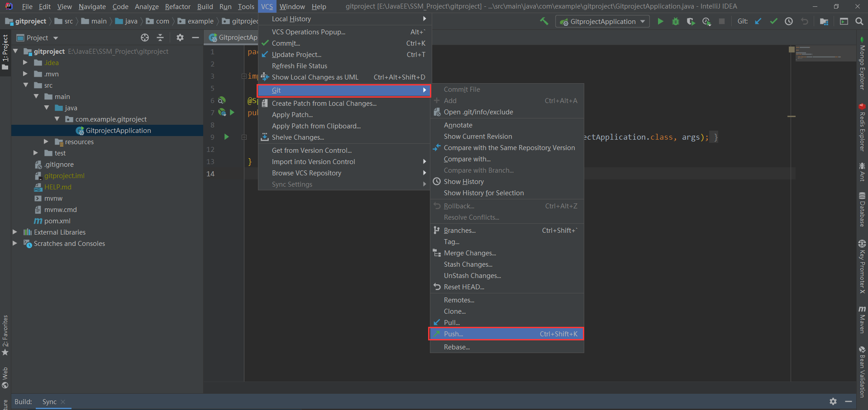Select pom.xml in project tree
This screenshot has height=410, width=868.
tap(57, 221)
